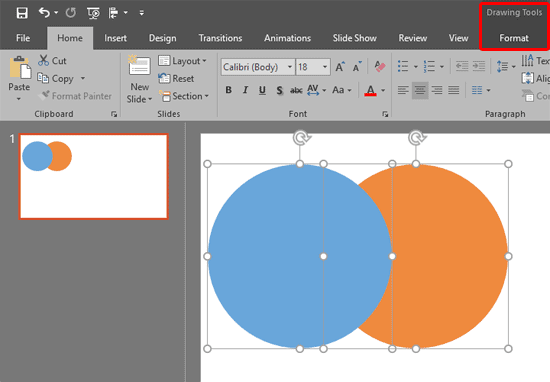Click the Clear All Formatting icon

(x=380, y=66)
